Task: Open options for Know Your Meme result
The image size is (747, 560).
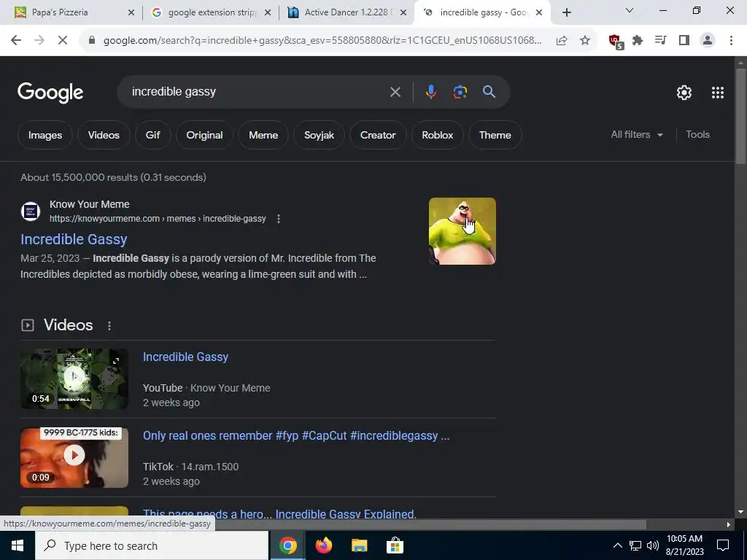Action: [x=278, y=219]
